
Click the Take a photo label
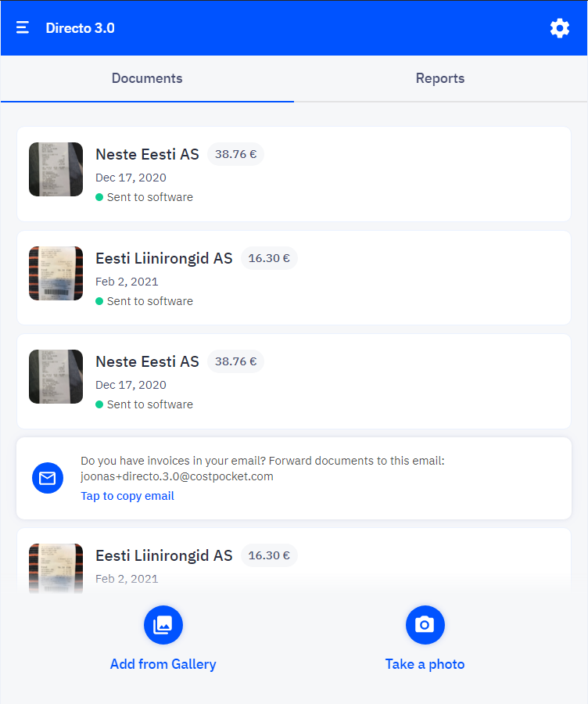coord(425,664)
